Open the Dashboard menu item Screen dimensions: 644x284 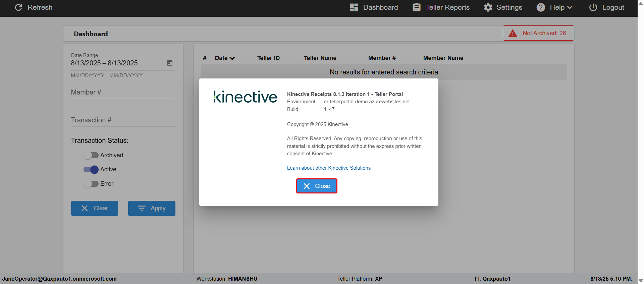tap(374, 7)
